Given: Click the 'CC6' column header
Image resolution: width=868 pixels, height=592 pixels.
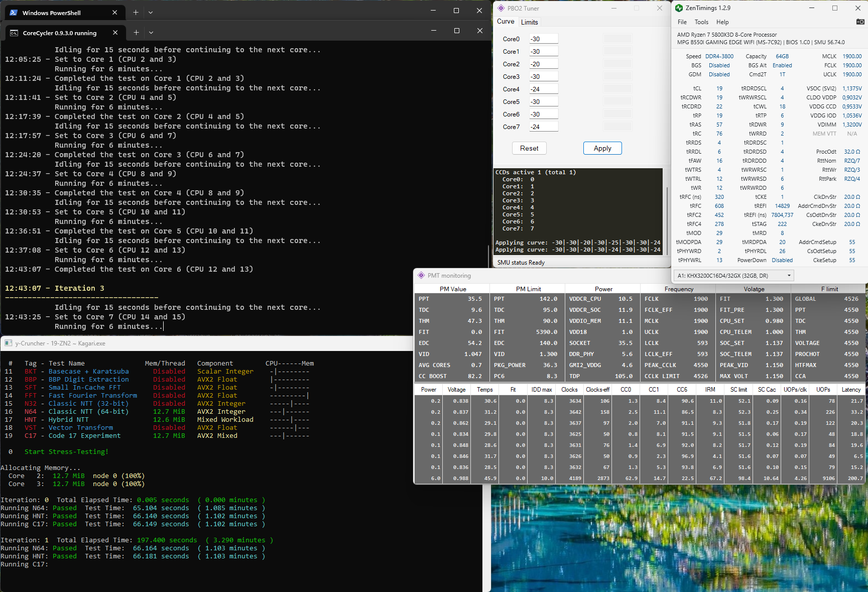Looking at the screenshot, I should (x=682, y=390).
